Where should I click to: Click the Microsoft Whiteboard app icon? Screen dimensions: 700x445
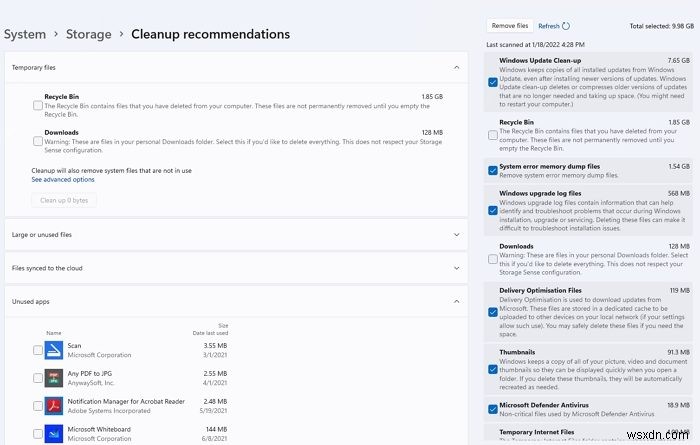(x=52, y=433)
